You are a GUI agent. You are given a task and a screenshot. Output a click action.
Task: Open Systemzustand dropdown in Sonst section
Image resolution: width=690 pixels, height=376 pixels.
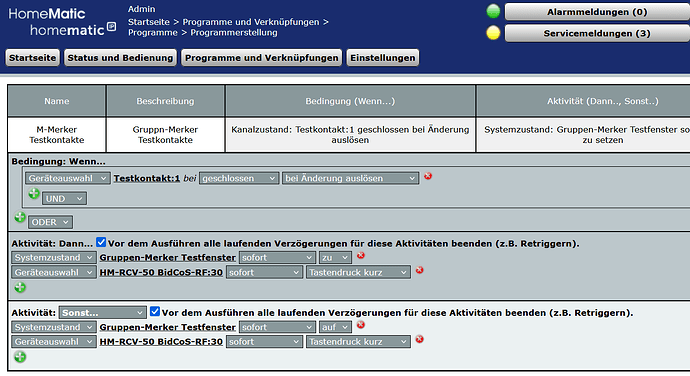click(54, 327)
